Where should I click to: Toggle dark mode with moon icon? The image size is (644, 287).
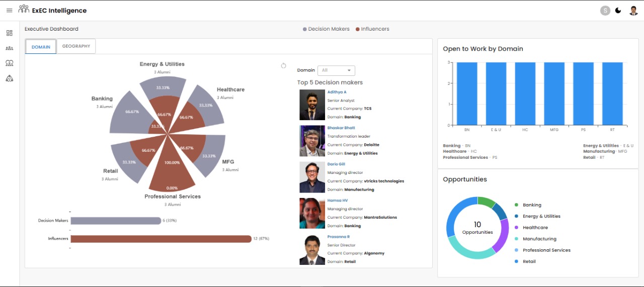coord(618,11)
